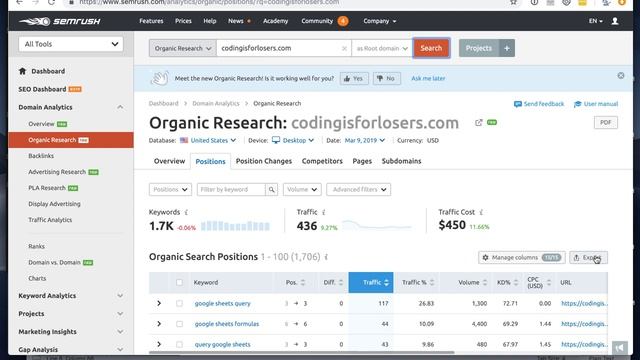Expand sidebar Projects section

point(120,313)
